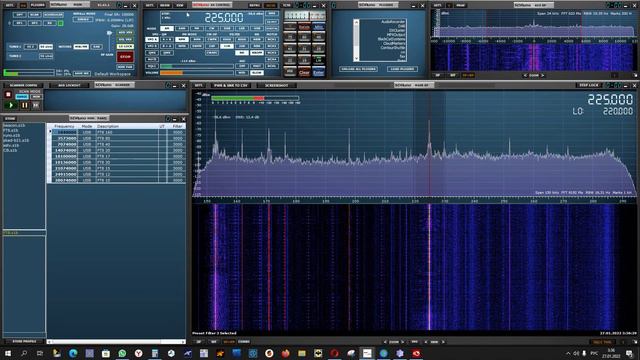Sort memory table by Frequency column header

(64, 127)
